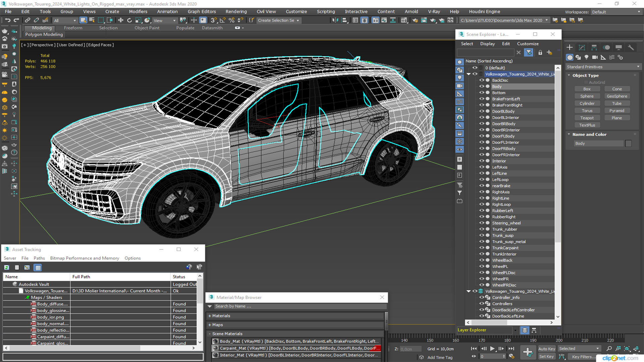Open the Rendered Frame Window icon
This screenshot has height=362, width=644.
pos(424,20)
